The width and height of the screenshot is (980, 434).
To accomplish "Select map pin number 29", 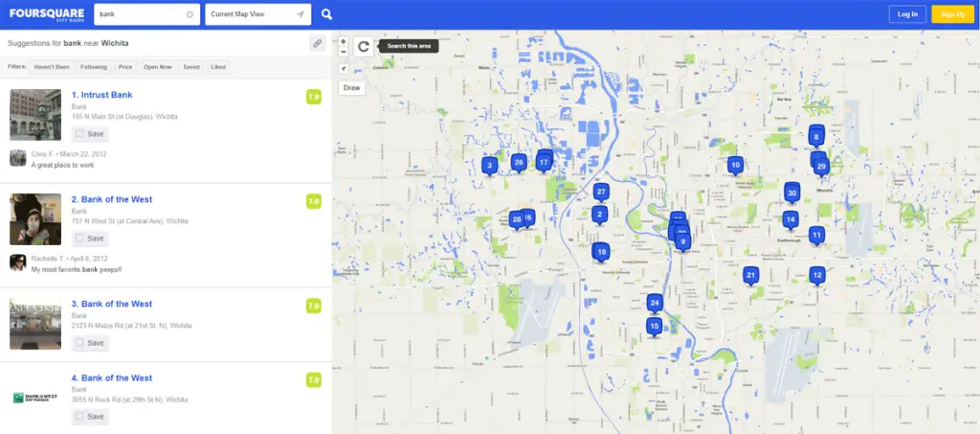I will coord(821,167).
